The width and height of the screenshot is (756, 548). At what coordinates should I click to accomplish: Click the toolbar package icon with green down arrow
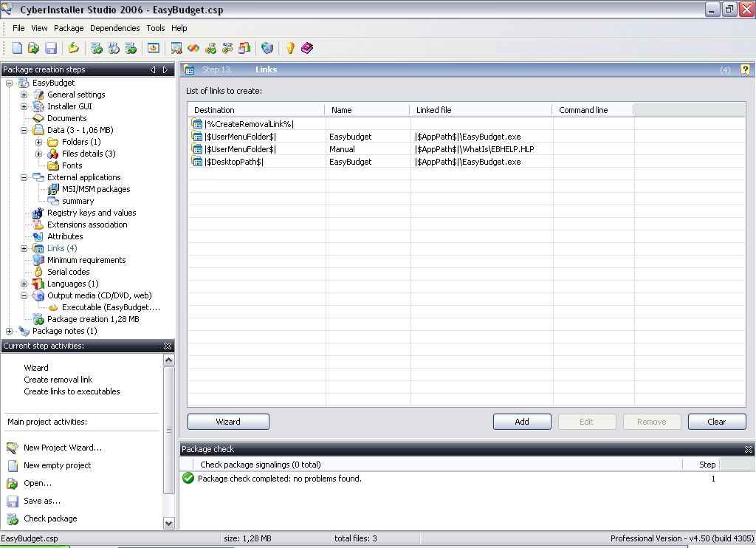coord(131,48)
